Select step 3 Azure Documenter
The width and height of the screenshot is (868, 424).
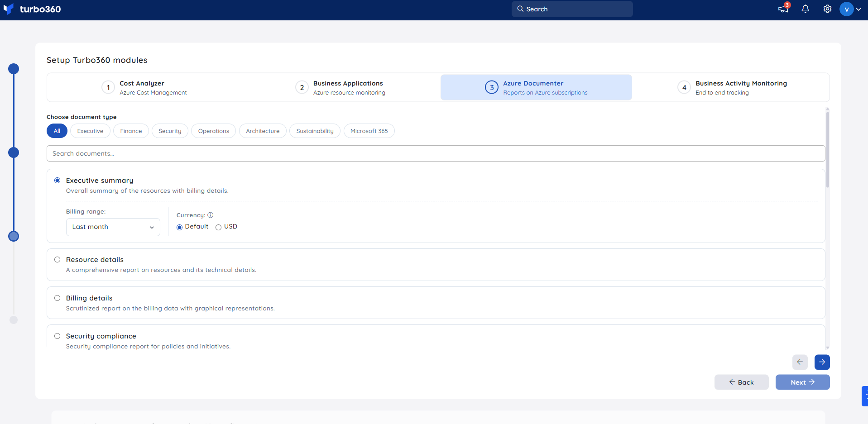[536, 87]
